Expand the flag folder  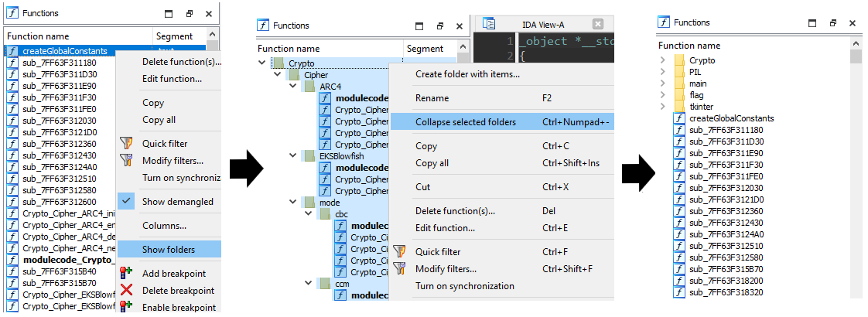[663, 95]
